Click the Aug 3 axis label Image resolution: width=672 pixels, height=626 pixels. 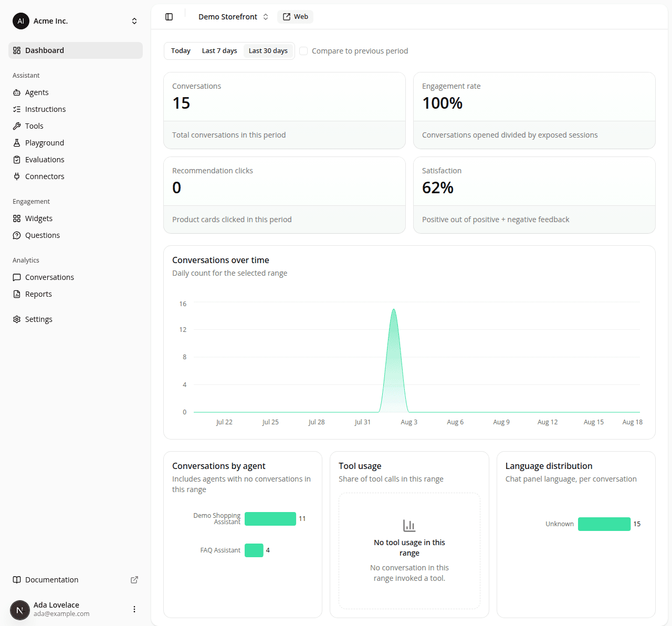tap(409, 422)
